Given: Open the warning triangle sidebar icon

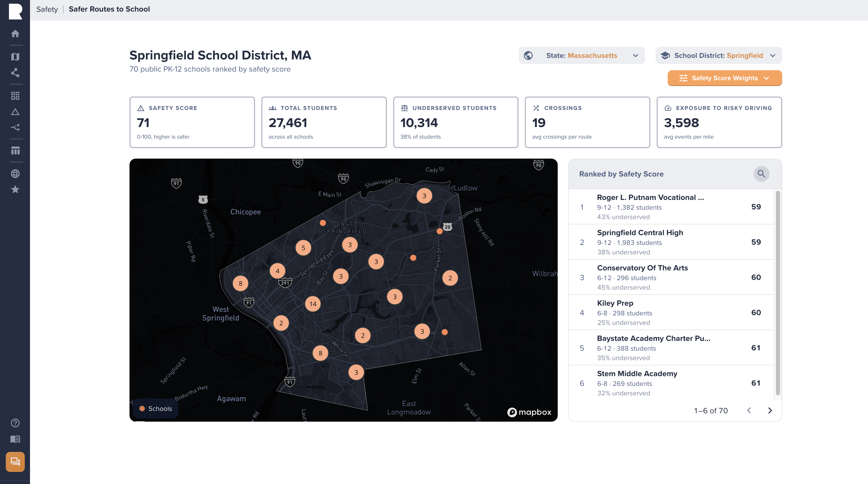Looking at the screenshot, I should tap(15, 112).
